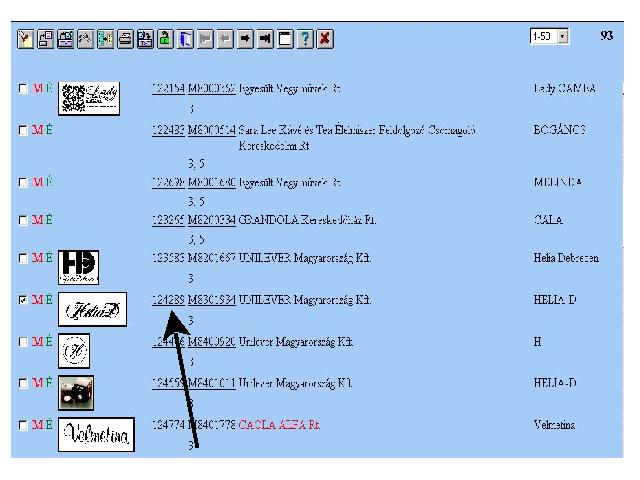Image resolution: width=640 pixels, height=480 pixels.
Task: Tick the checkbox for the BOGÁNCS row
Action: tap(23, 130)
